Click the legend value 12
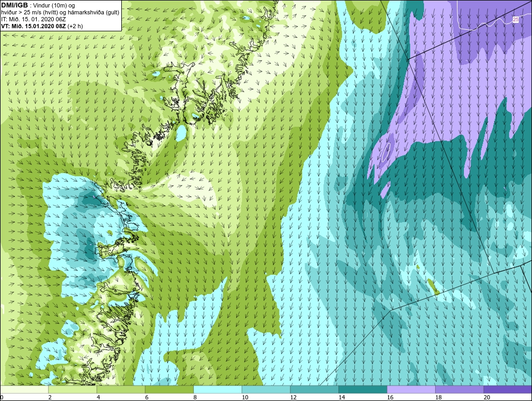The width and height of the screenshot is (532, 401). coord(293,397)
